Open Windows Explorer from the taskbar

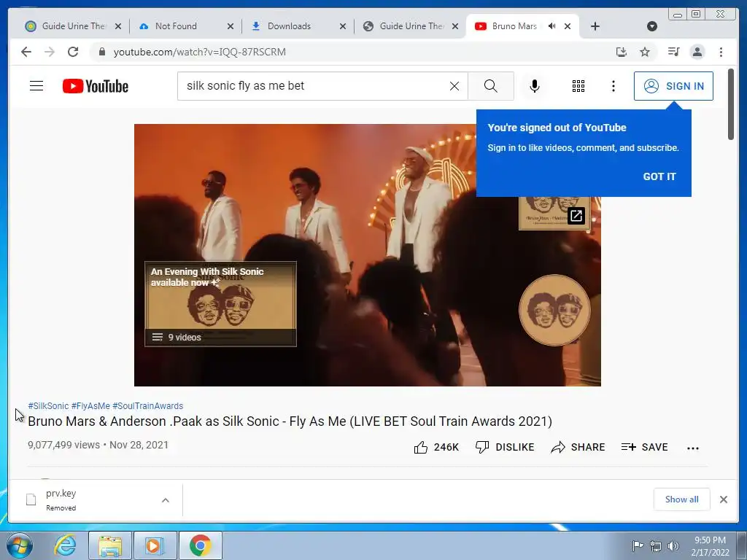[x=110, y=545]
